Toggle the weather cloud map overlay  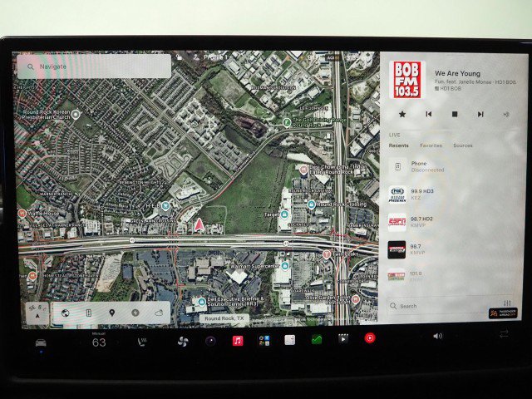[159, 313]
